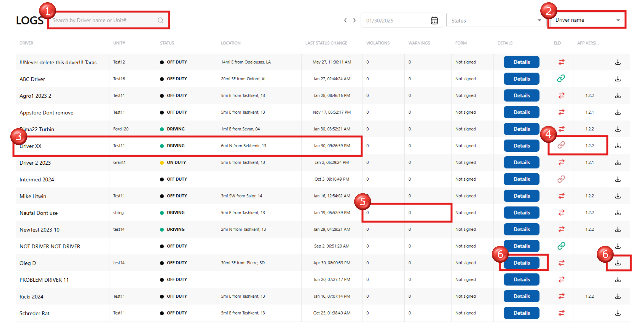Open the Driver name sort dropdown
The height and width of the screenshot is (325, 644).
coord(587,20)
